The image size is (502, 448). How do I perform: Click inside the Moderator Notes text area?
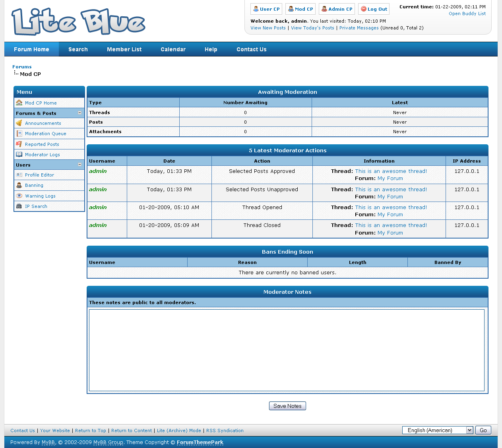[287, 350]
